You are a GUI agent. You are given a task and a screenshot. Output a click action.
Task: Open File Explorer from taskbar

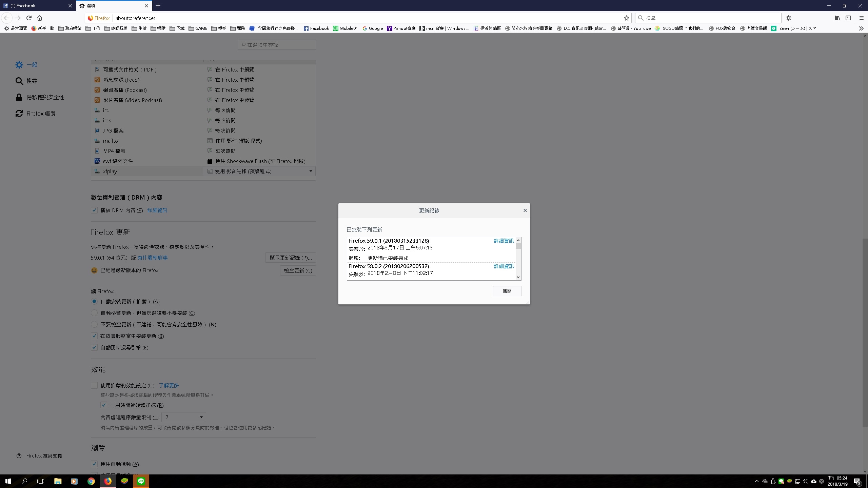point(58,481)
